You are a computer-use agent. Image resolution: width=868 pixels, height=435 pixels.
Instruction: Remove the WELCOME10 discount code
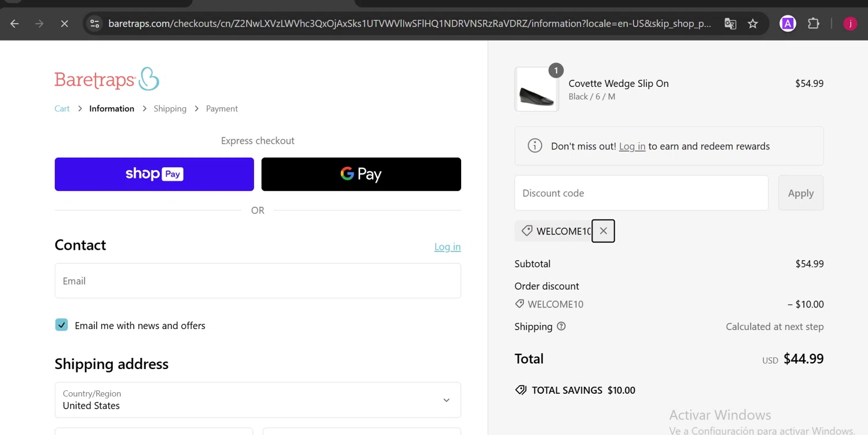[x=603, y=231]
